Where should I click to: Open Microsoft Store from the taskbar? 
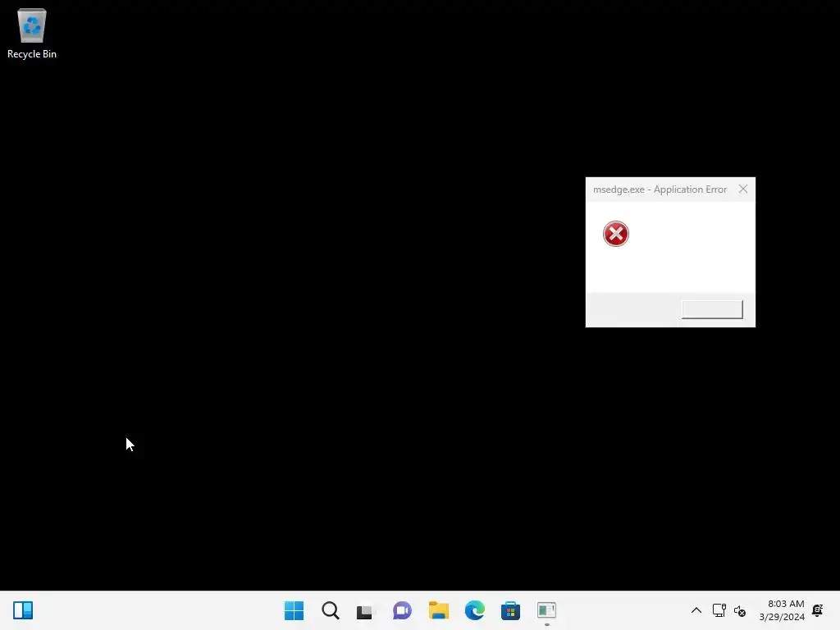510,610
